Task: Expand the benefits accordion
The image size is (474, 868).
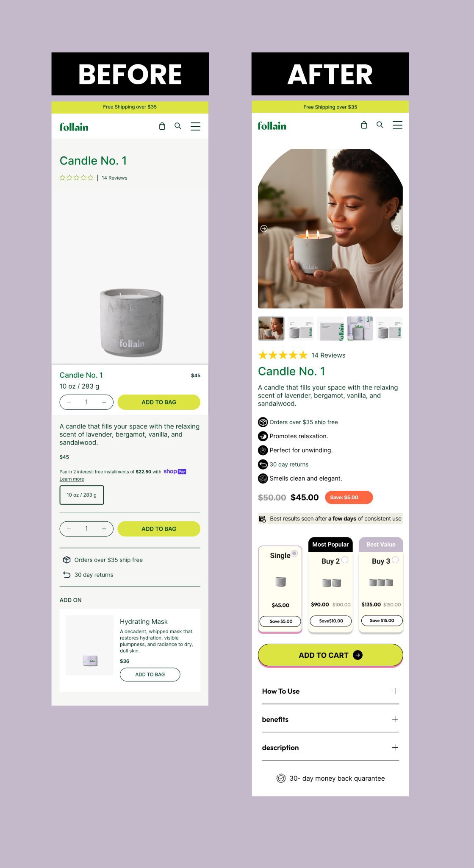Action: tap(330, 719)
